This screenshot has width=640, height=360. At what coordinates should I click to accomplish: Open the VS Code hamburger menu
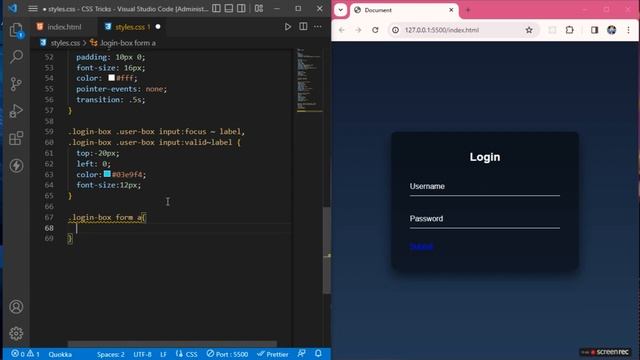pyautogui.click(x=33, y=9)
